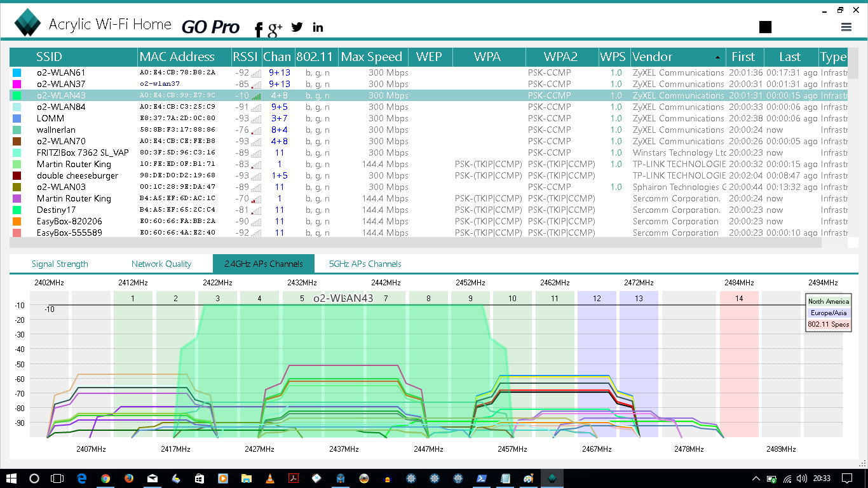Click MAC alias o2-wlan37 link

click(159, 84)
